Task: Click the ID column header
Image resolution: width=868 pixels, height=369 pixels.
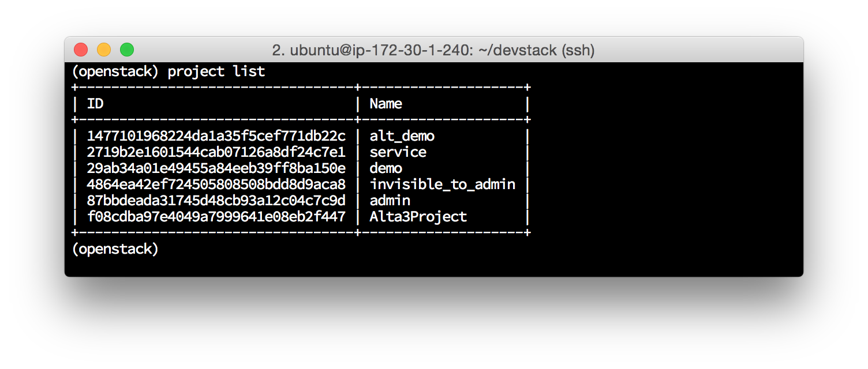Action: pos(95,104)
